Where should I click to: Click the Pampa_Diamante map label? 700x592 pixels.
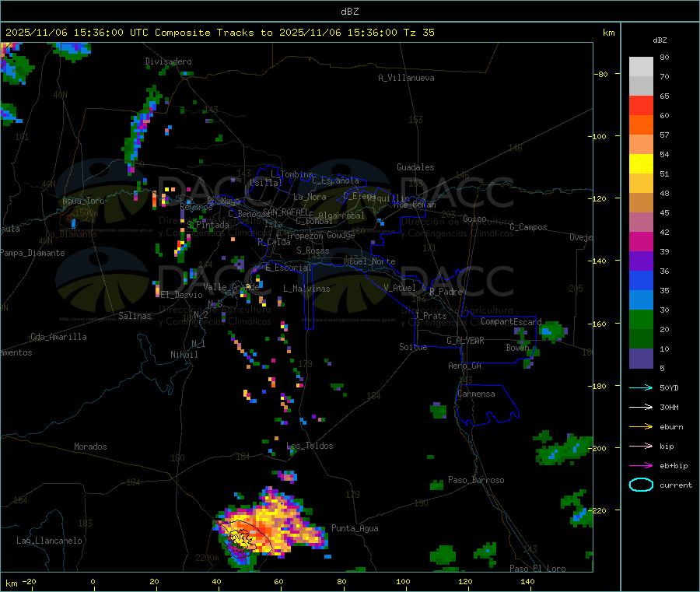pos(33,253)
